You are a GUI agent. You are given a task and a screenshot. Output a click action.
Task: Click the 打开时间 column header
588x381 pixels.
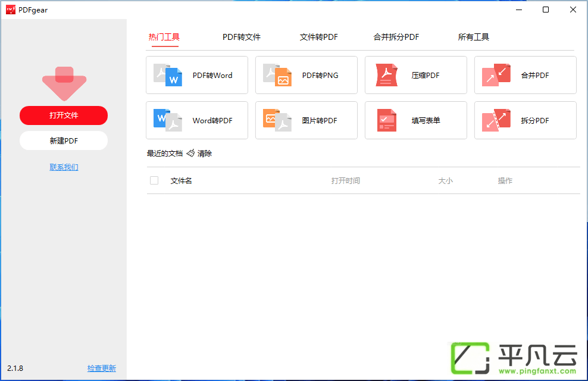tap(345, 181)
